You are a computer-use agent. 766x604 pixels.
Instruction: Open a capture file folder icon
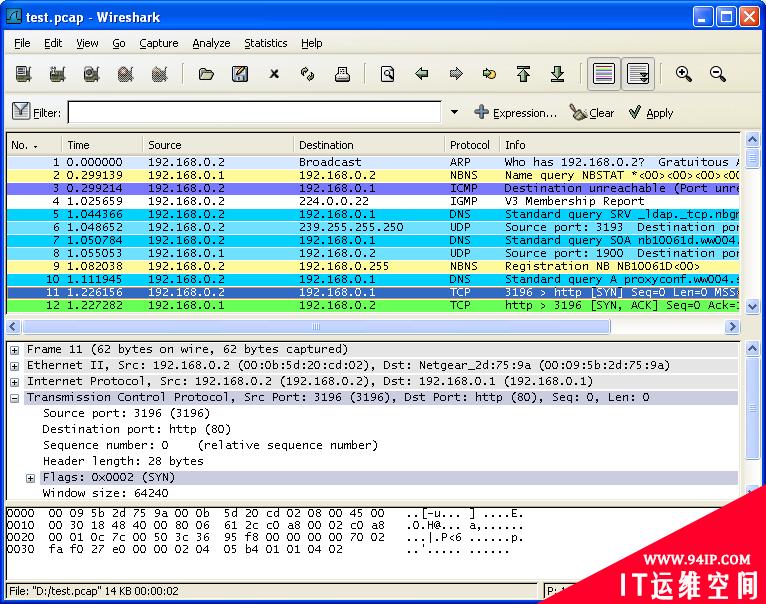206,74
